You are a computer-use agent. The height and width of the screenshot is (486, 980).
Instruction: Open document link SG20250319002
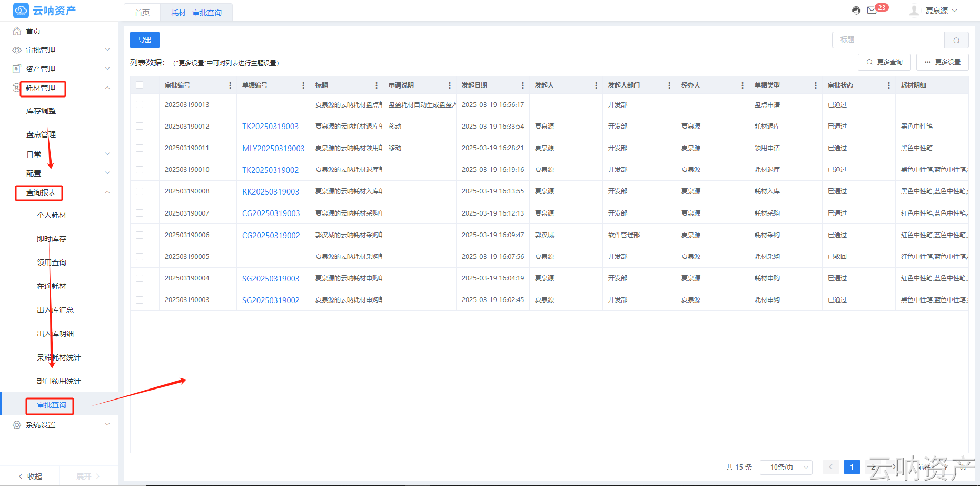[271, 300]
